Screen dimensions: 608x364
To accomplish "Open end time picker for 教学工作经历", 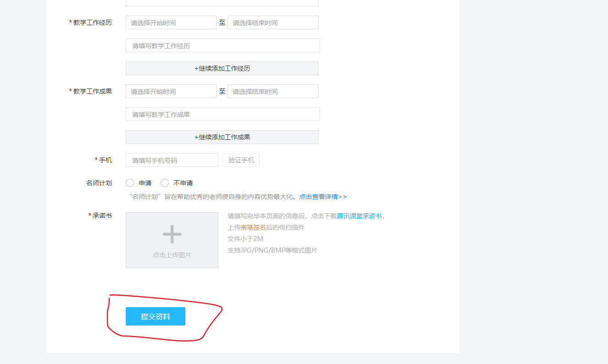I will 273,22.
